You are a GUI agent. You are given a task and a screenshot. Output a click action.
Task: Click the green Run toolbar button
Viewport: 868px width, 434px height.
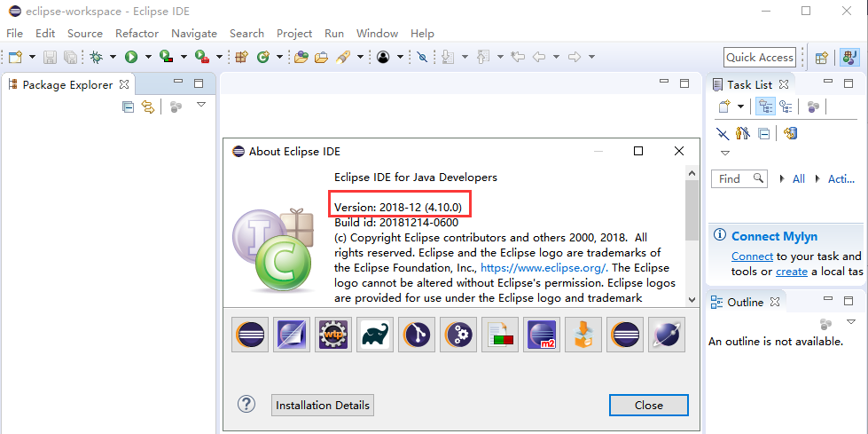(x=131, y=57)
